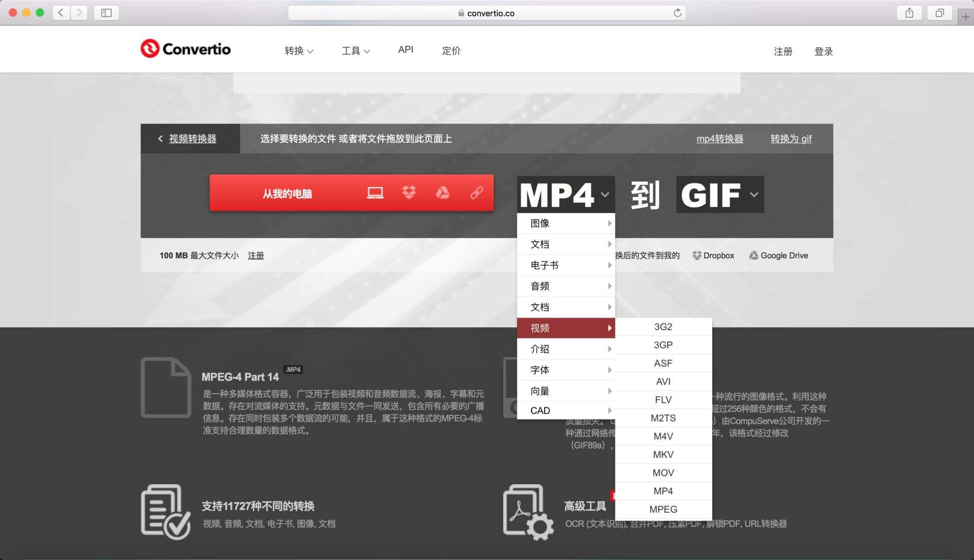
Task: Save converted files to Google Drive
Action: click(x=778, y=255)
